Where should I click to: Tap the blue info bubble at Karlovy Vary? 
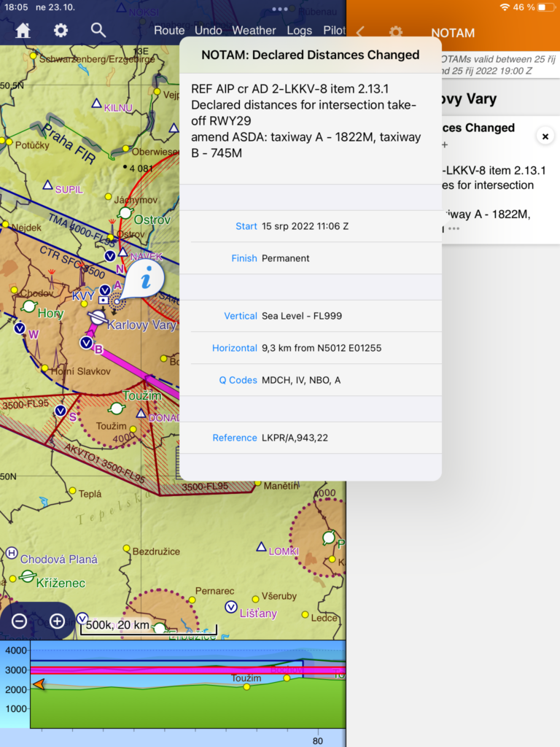click(x=145, y=279)
